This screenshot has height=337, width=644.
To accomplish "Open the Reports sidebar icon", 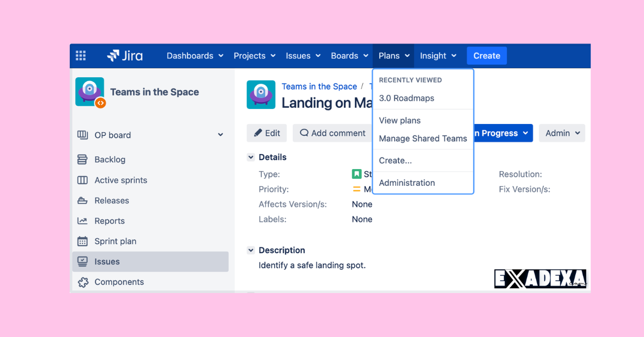I will coord(83,221).
